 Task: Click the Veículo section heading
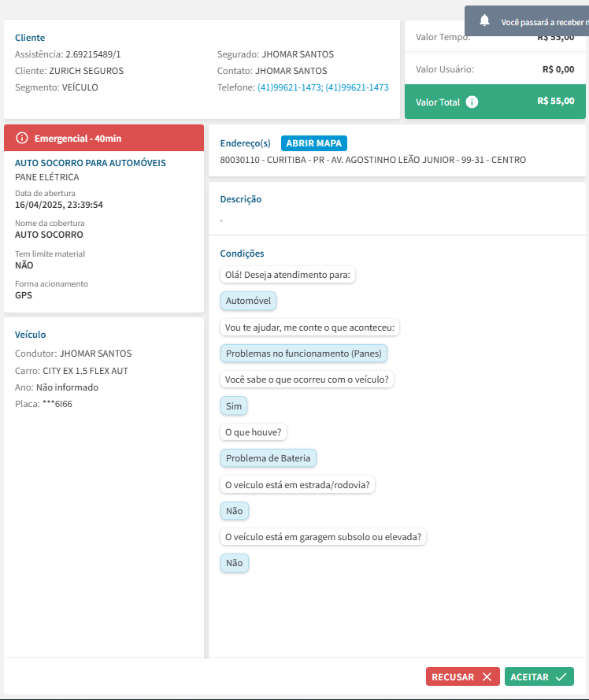click(31, 335)
